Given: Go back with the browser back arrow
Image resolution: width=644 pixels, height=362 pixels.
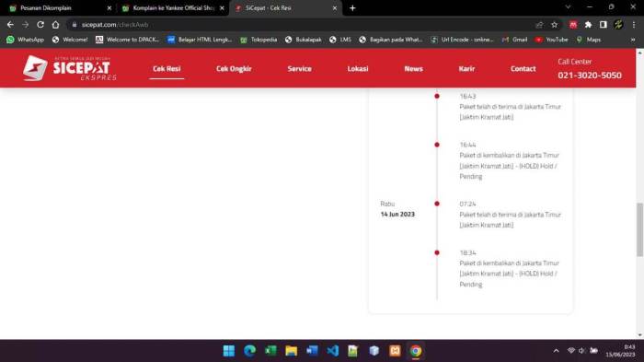Looking at the screenshot, I should tap(10, 25).
